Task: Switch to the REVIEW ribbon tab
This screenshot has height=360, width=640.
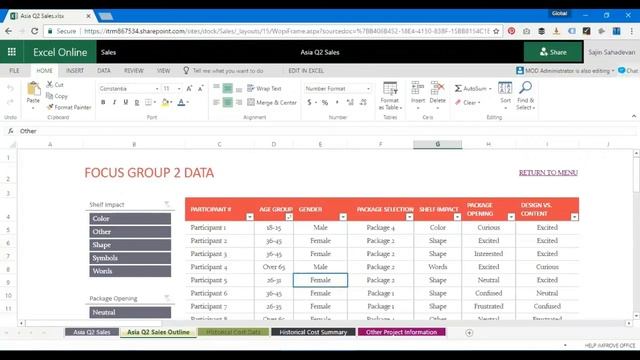Action: pyautogui.click(x=133, y=71)
